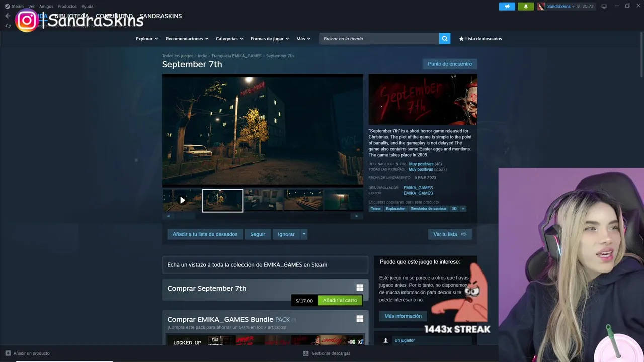
Task: Click the Punto de encuentro button
Action: point(450,64)
